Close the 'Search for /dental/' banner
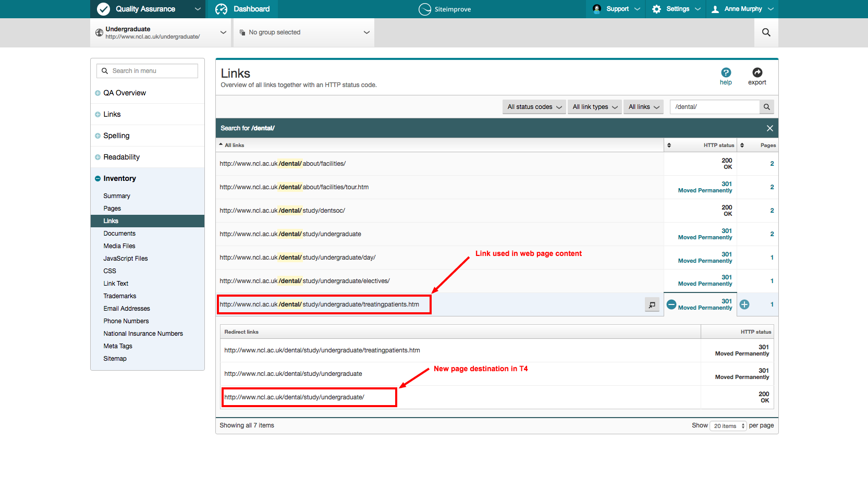The image size is (868, 501). coord(769,128)
